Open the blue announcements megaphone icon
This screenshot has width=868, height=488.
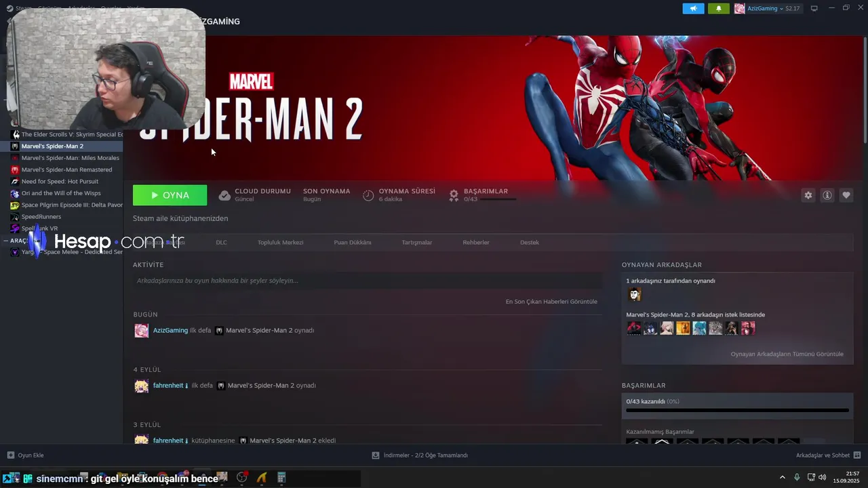[x=693, y=8]
